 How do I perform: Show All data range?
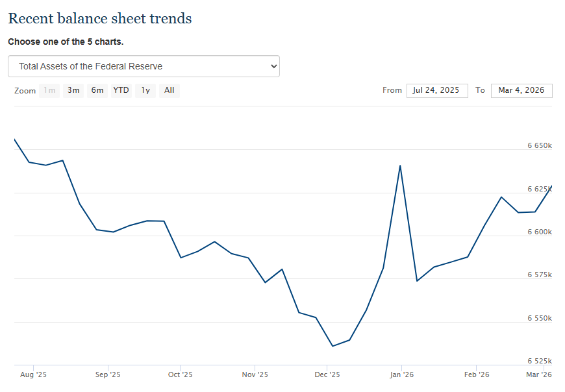click(x=169, y=90)
